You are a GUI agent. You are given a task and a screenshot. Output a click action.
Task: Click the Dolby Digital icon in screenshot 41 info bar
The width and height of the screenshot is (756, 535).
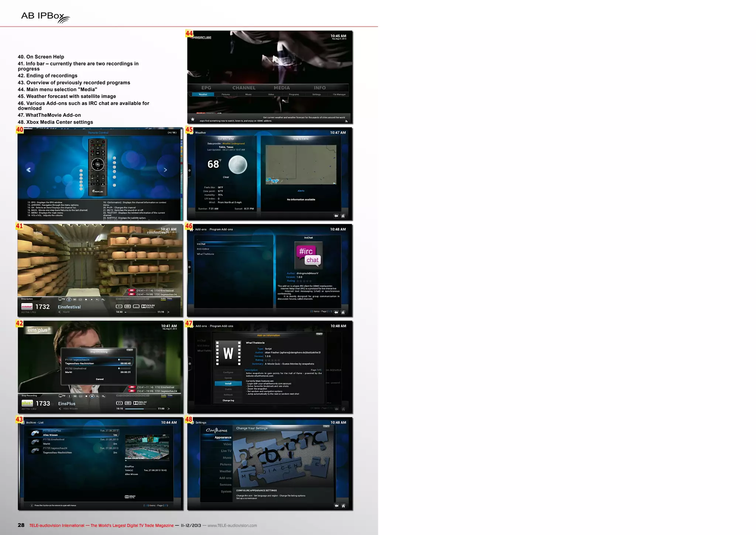(148, 306)
